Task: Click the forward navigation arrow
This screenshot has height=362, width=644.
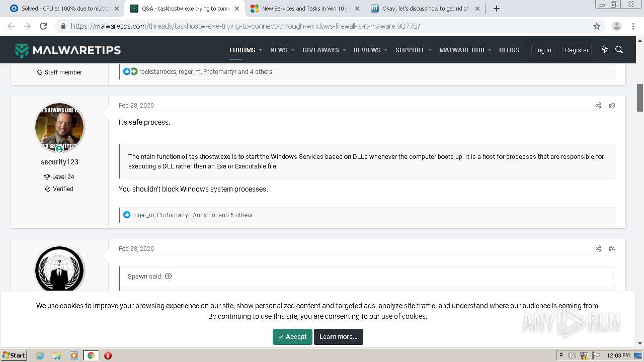Action: [27, 26]
